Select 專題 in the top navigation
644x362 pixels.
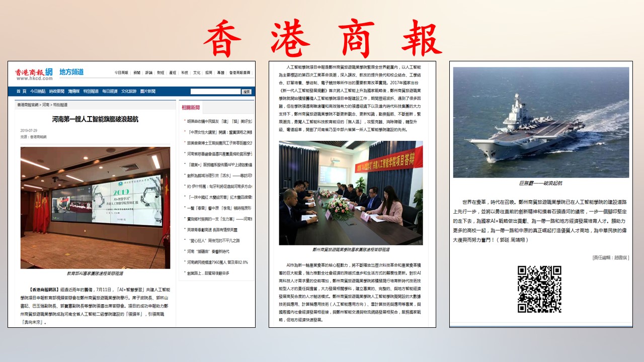pos(221,73)
